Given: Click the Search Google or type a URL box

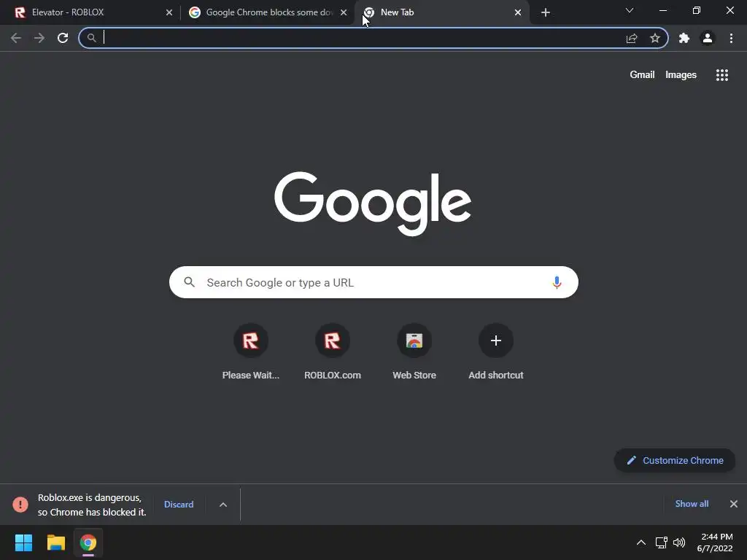Looking at the screenshot, I should (x=373, y=282).
